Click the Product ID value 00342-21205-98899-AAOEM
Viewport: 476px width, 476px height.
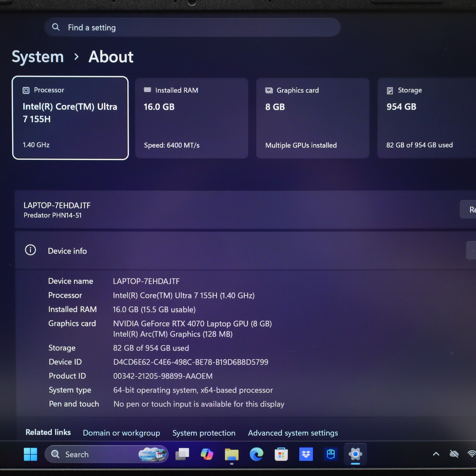click(x=163, y=376)
